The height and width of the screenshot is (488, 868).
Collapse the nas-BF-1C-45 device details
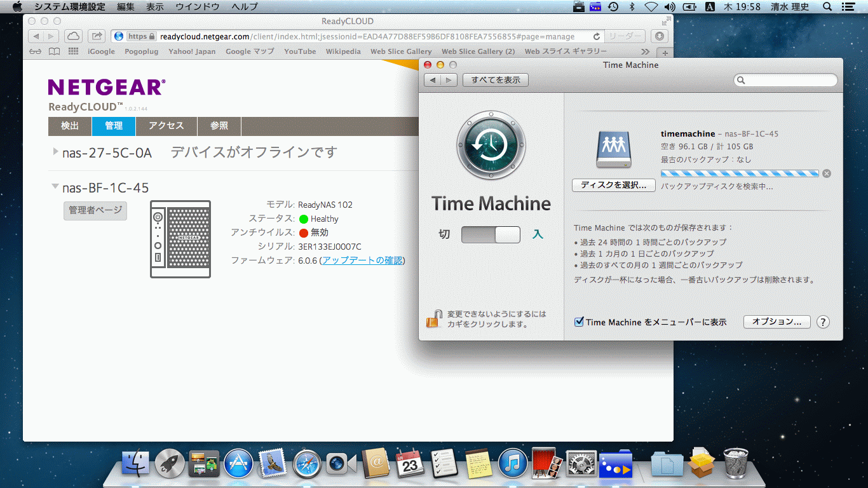coord(56,187)
